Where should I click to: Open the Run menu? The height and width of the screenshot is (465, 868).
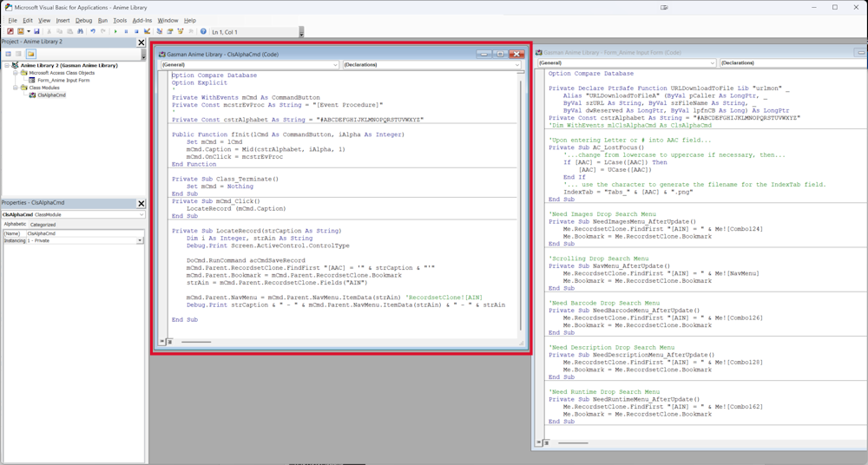(x=102, y=21)
